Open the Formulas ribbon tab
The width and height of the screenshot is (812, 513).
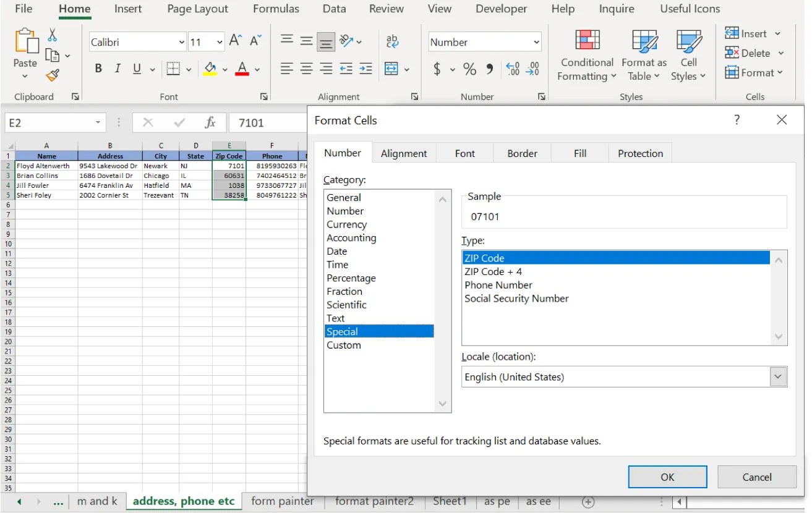[276, 9]
